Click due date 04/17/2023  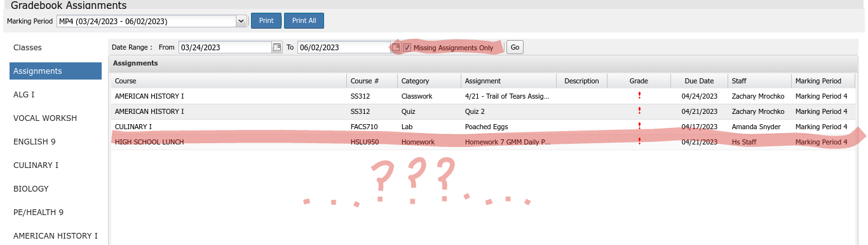click(x=699, y=127)
